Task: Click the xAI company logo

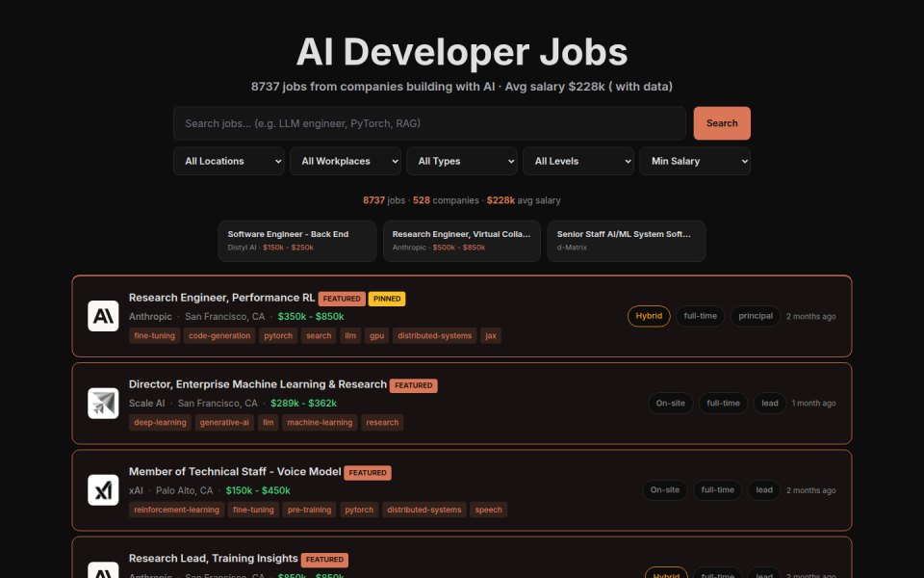Action: (103, 490)
